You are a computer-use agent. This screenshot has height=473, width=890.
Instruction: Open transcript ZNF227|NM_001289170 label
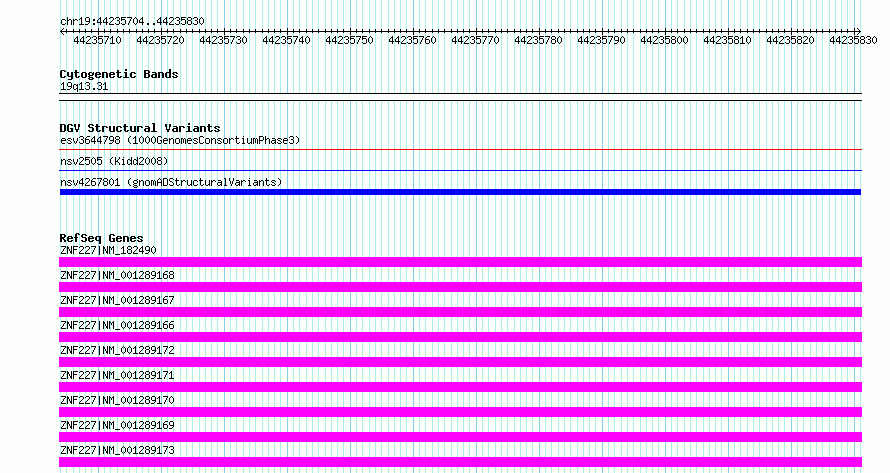(x=117, y=400)
